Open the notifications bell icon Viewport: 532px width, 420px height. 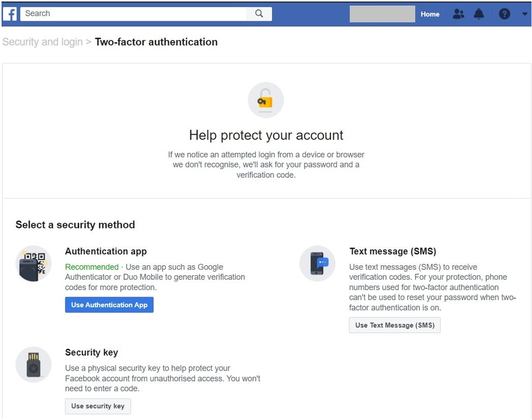point(479,14)
